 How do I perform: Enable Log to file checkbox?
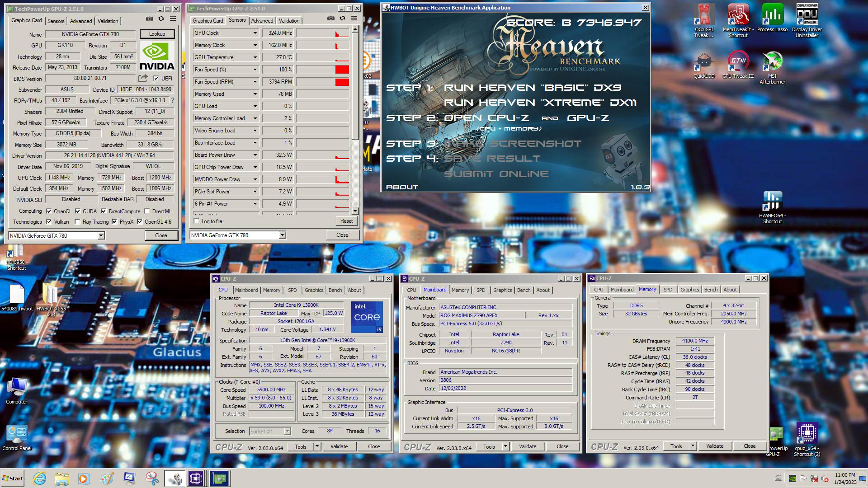click(196, 221)
